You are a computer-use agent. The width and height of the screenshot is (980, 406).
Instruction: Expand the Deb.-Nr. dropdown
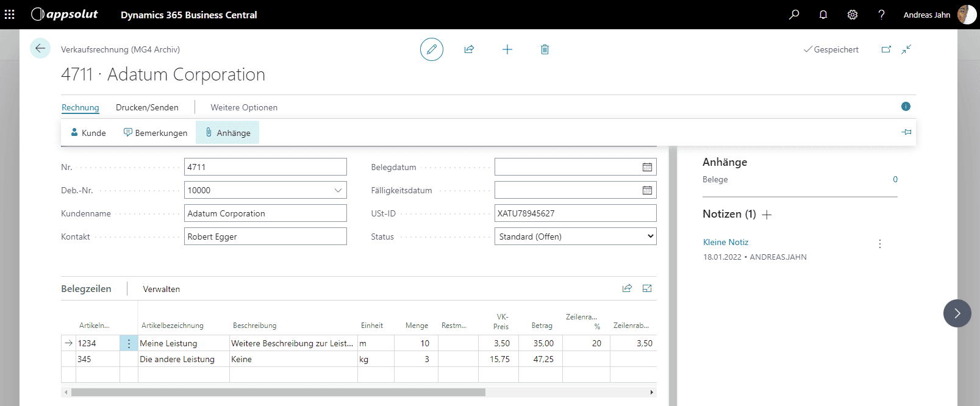click(x=338, y=190)
